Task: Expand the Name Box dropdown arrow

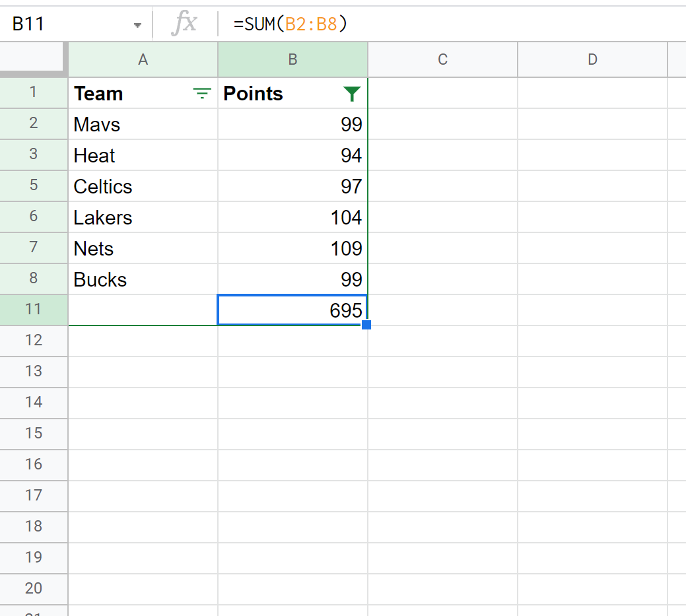Action: coord(137,25)
